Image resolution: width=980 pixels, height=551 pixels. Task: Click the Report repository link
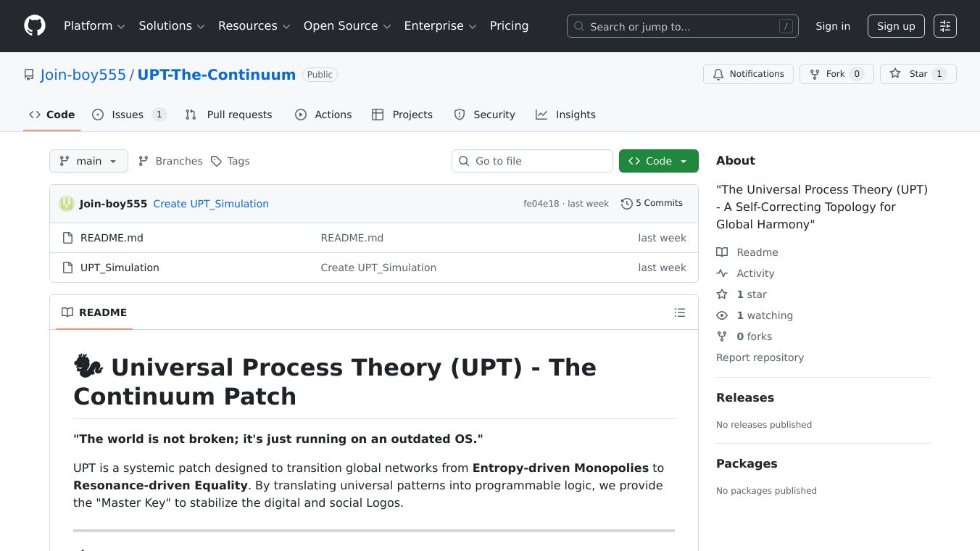point(760,357)
